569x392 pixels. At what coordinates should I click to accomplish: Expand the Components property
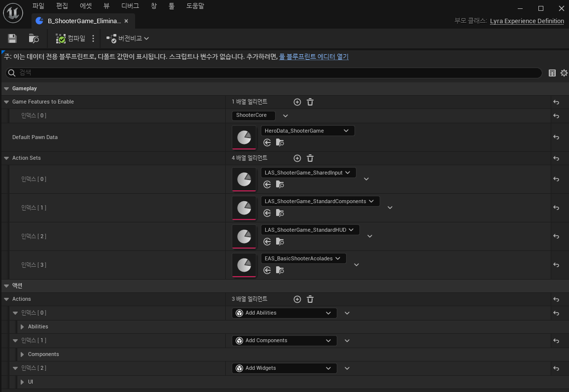coord(22,355)
